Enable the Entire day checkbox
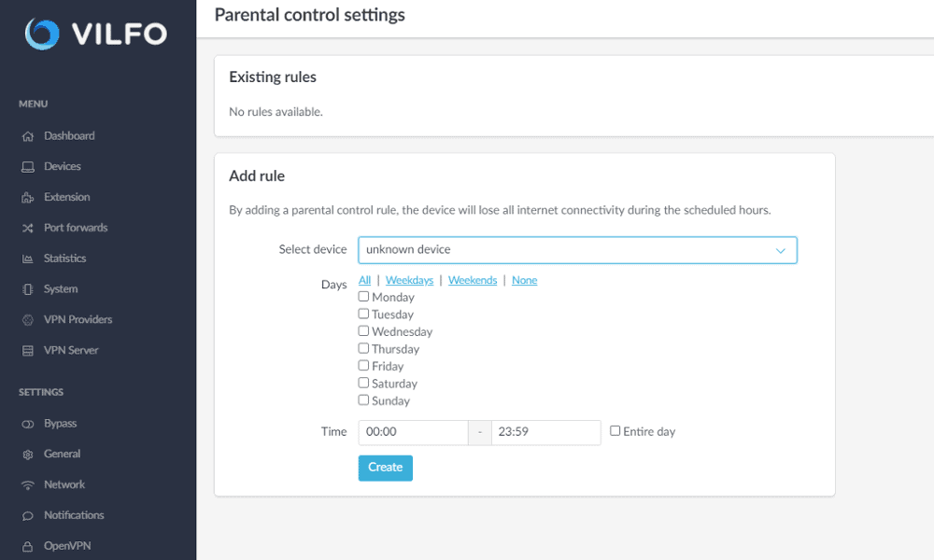This screenshot has width=934, height=560. (x=615, y=431)
